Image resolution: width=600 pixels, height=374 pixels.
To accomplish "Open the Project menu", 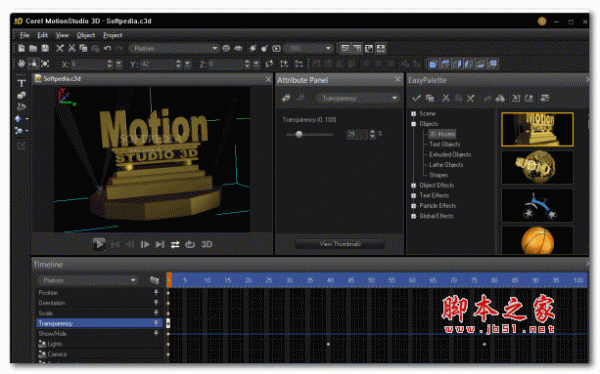I will click(112, 35).
